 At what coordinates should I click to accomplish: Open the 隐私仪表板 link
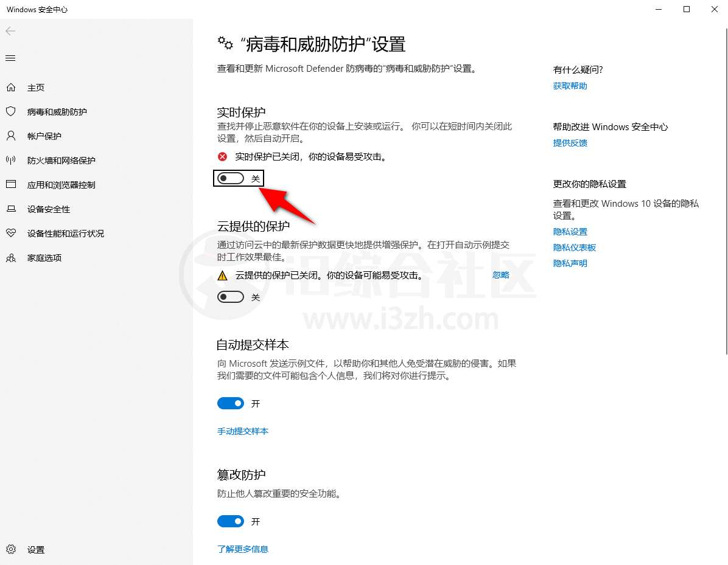click(575, 248)
